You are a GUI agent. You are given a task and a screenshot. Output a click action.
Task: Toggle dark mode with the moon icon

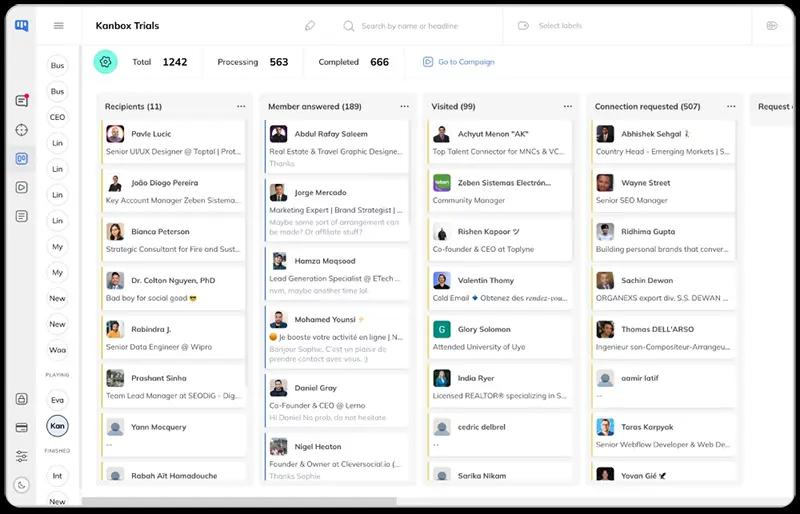pyautogui.click(x=21, y=485)
